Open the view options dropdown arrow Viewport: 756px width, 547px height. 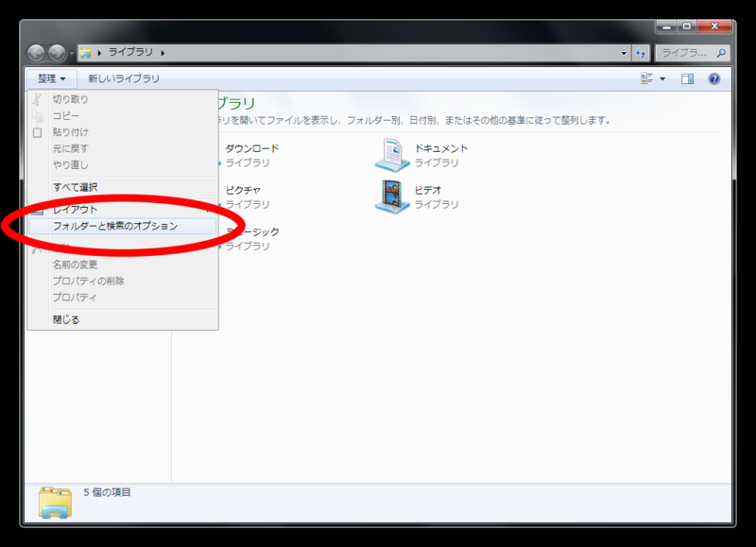[x=661, y=78]
